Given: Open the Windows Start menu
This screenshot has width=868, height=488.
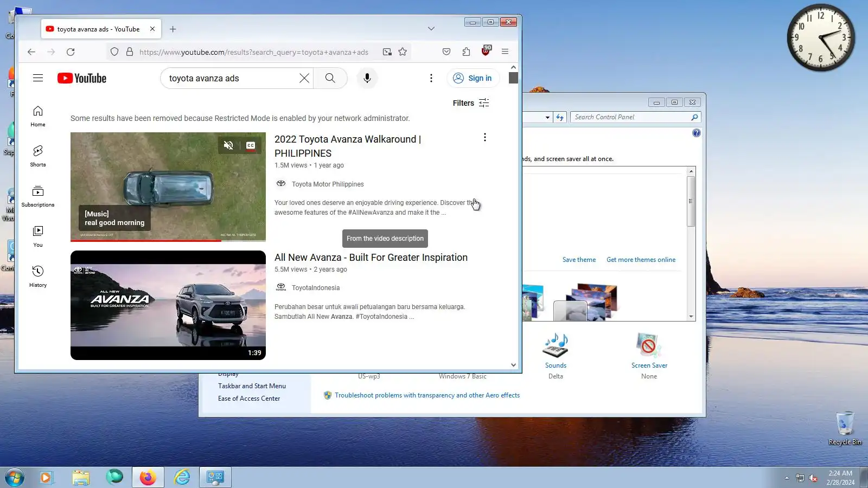Looking at the screenshot, I should tap(15, 478).
